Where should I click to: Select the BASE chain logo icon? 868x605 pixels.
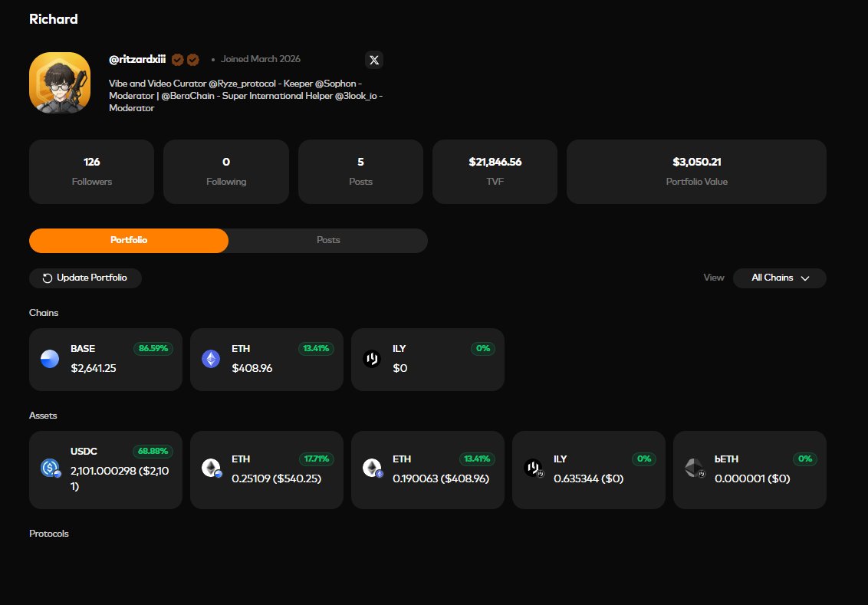click(50, 359)
